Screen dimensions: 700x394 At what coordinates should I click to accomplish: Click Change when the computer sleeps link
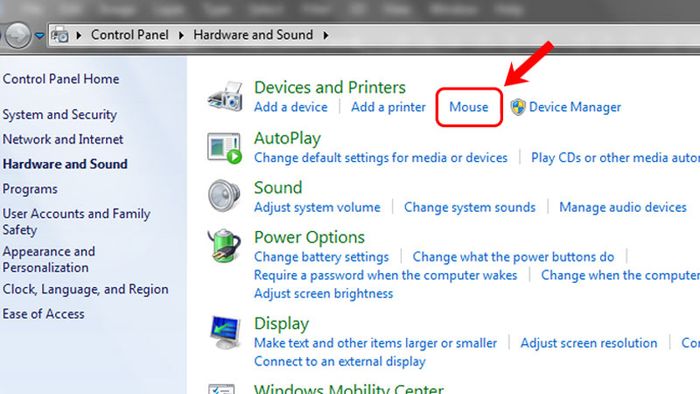point(621,275)
